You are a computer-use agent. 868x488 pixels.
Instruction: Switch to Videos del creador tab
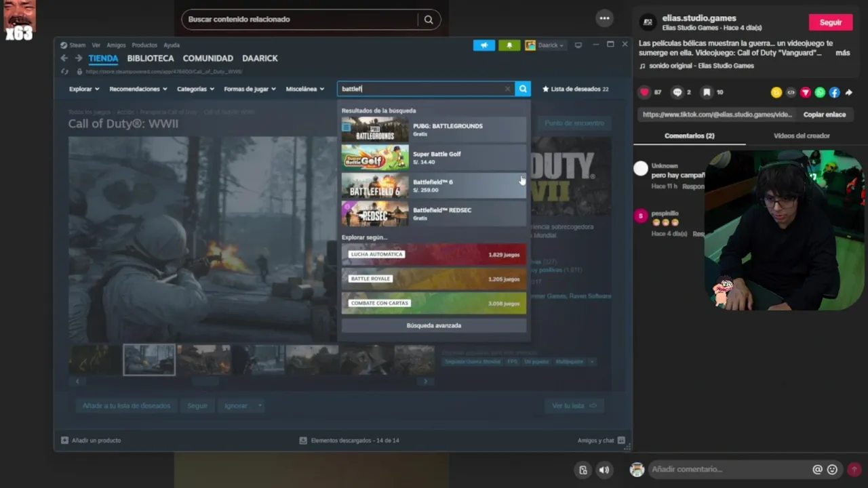pyautogui.click(x=802, y=136)
